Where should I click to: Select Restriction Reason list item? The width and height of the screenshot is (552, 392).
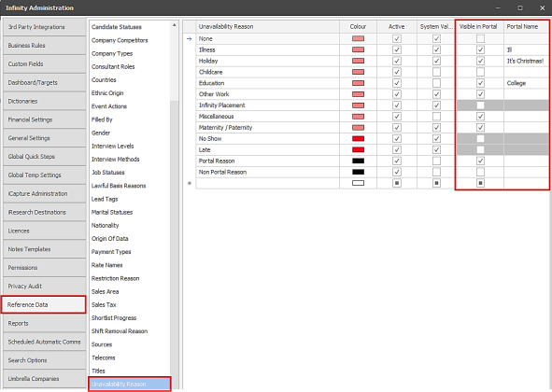coord(116,278)
